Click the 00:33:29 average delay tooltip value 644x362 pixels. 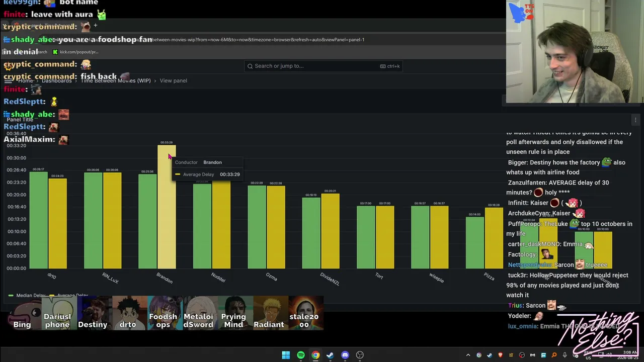pos(230,174)
